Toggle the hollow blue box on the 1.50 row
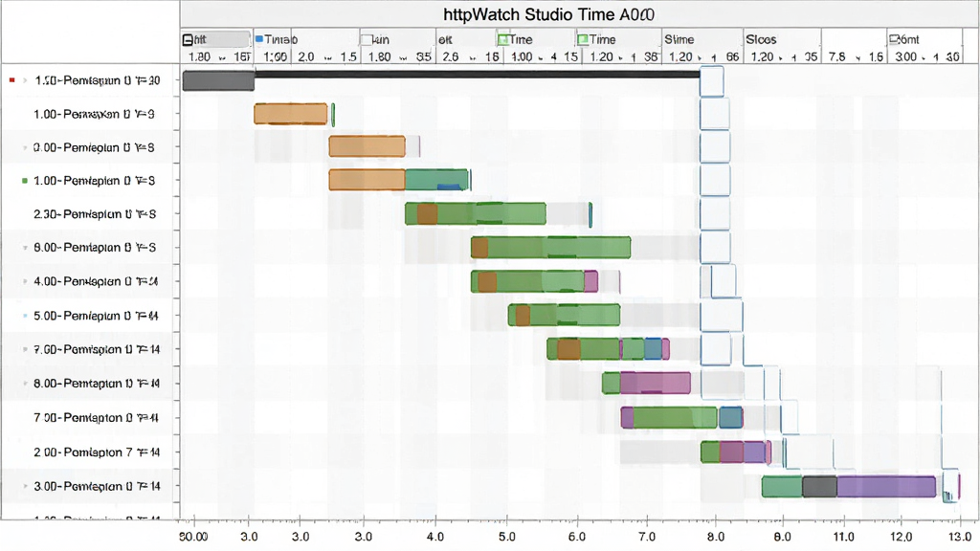 point(711,81)
